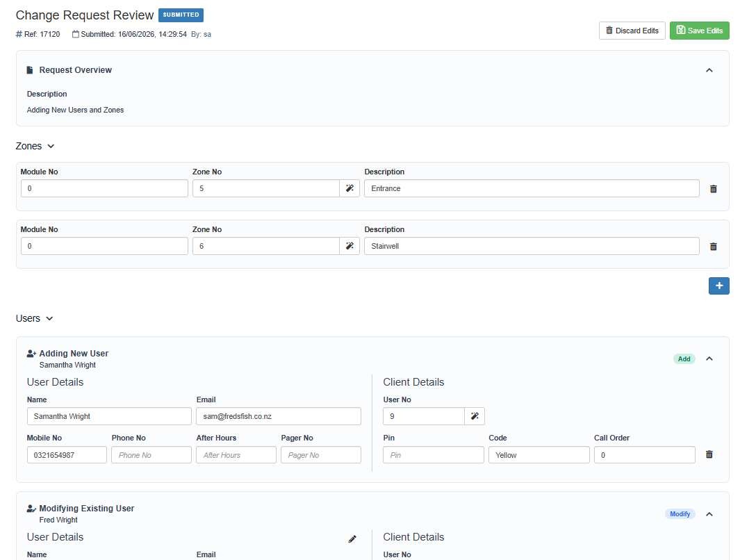The image size is (740, 560).
Task: Click the Change Request Review heading
Action: 85,15
